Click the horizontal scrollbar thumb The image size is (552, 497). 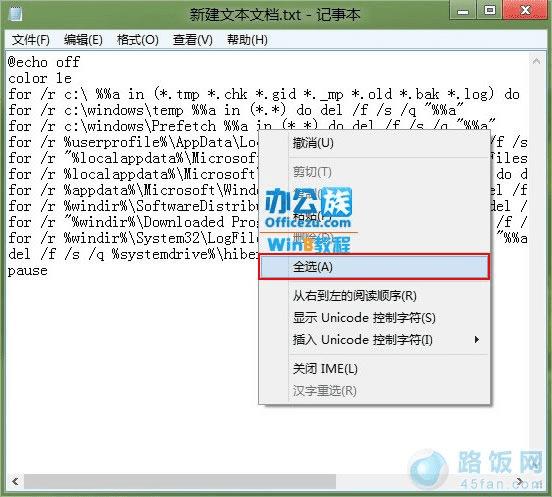point(180,481)
